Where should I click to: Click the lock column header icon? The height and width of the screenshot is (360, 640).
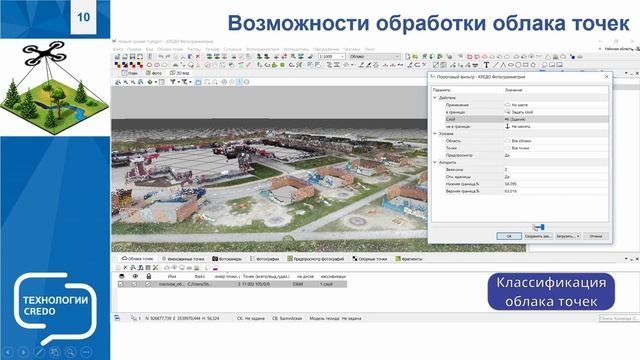(x=149, y=276)
